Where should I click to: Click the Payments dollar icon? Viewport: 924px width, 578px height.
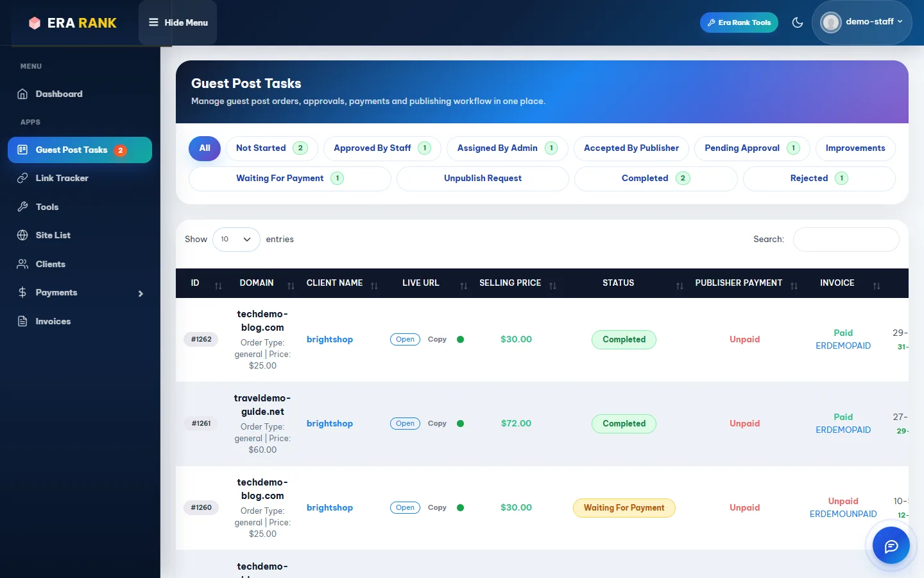pos(22,292)
